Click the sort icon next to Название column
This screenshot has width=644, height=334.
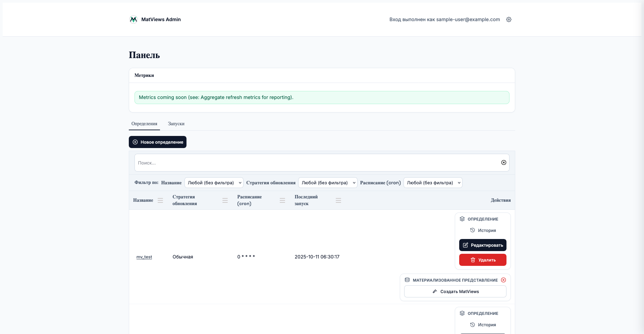tap(160, 200)
